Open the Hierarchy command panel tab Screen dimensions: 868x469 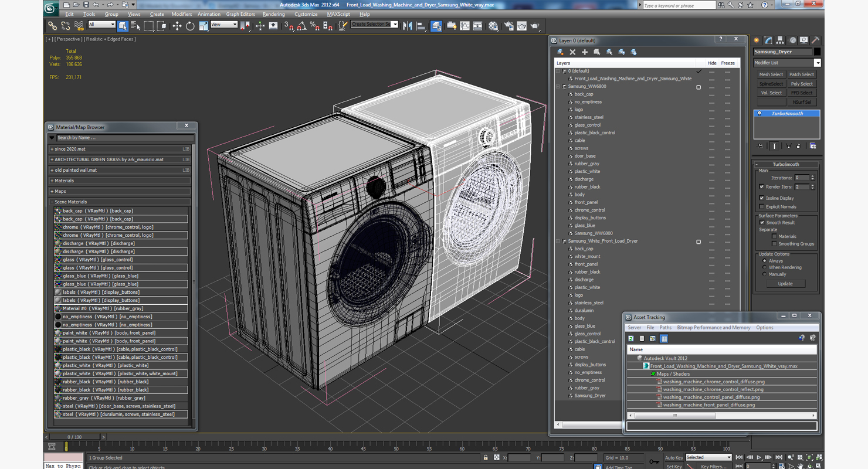coord(780,40)
